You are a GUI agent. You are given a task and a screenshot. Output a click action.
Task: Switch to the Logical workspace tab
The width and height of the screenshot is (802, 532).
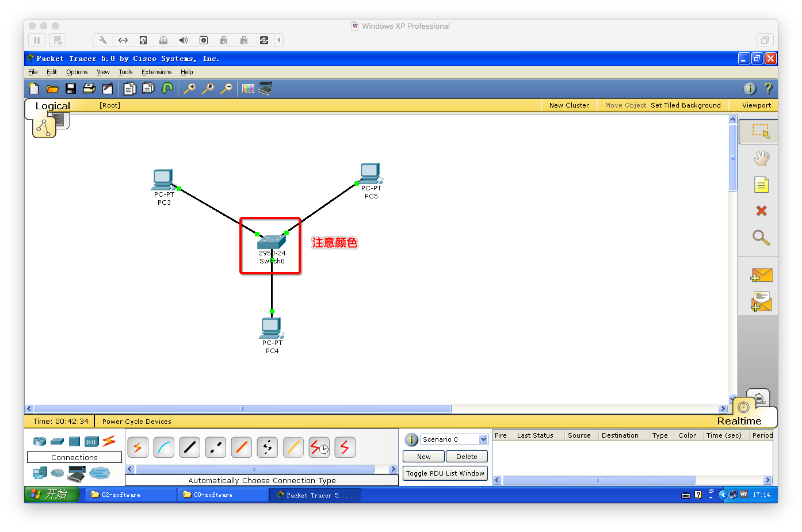[x=53, y=106]
